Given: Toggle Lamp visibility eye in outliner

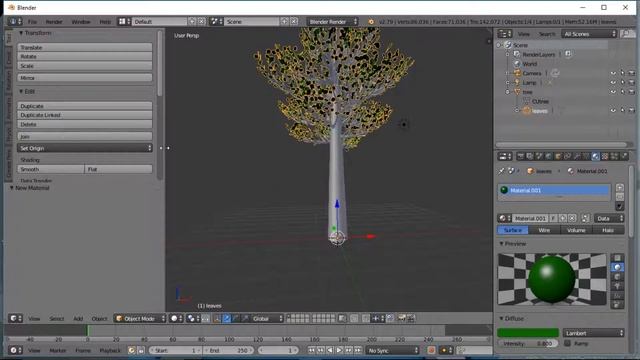Looking at the screenshot, I should tap(613, 82).
